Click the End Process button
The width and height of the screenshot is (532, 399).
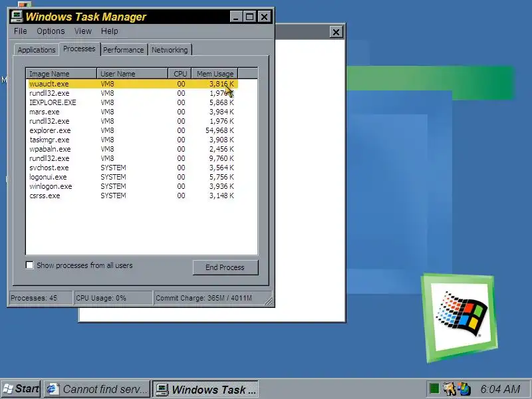click(x=225, y=267)
